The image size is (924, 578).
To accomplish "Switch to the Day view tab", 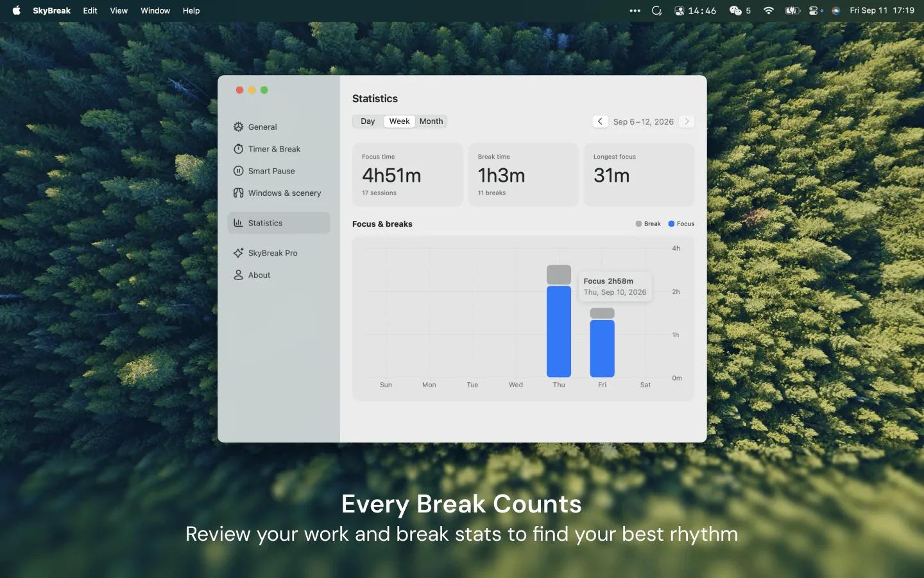I will point(368,121).
